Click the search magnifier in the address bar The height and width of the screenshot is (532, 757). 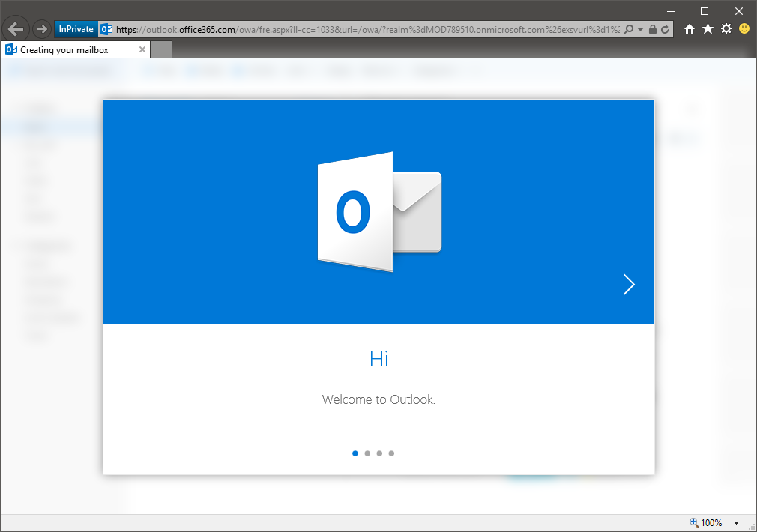(629, 29)
